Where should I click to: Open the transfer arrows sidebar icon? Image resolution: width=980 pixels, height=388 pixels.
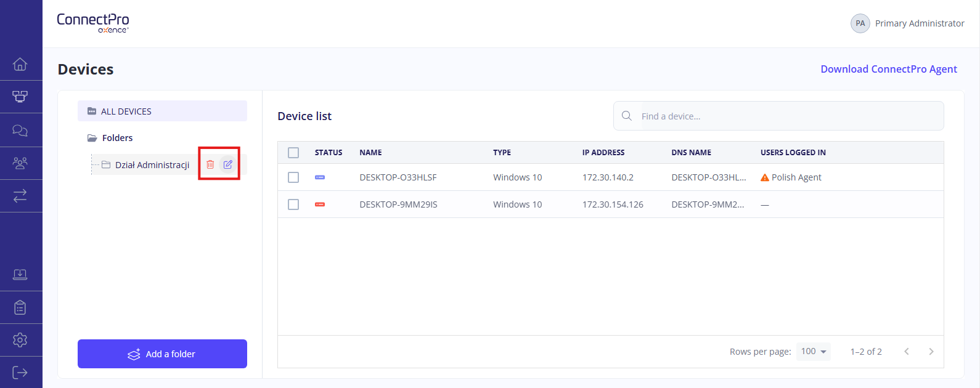pyautogui.click(x=20, y=196)
